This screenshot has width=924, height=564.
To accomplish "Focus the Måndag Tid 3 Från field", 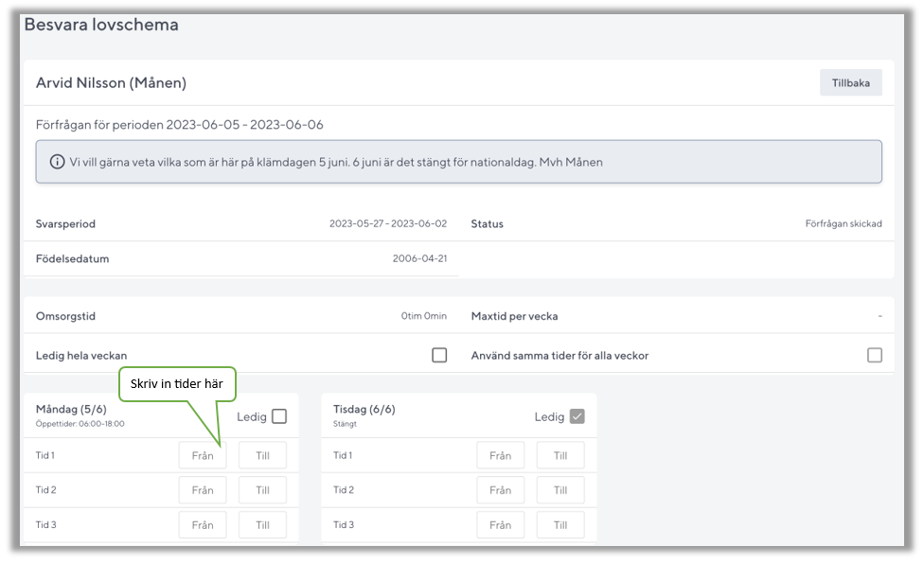I will (x=203, y=525).
